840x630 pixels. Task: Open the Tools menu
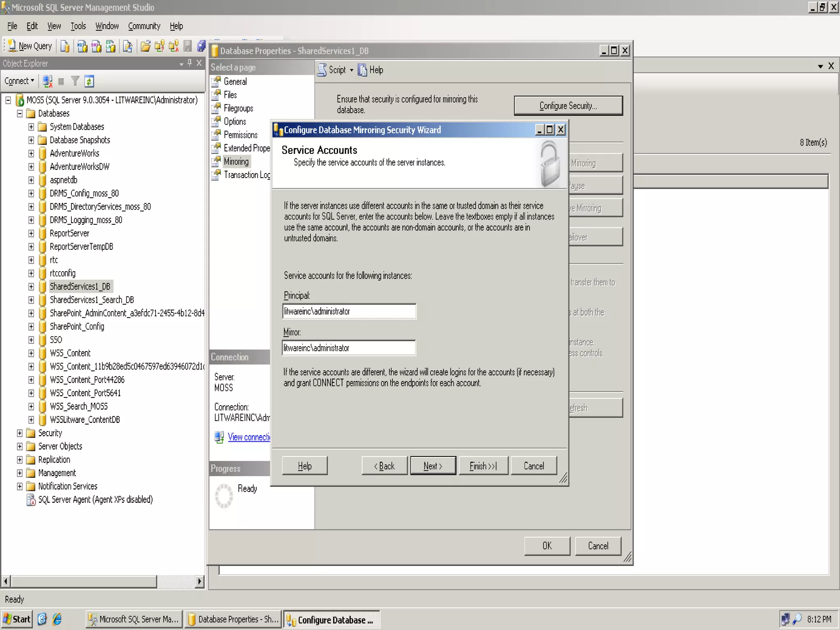(x=78, y=26)
